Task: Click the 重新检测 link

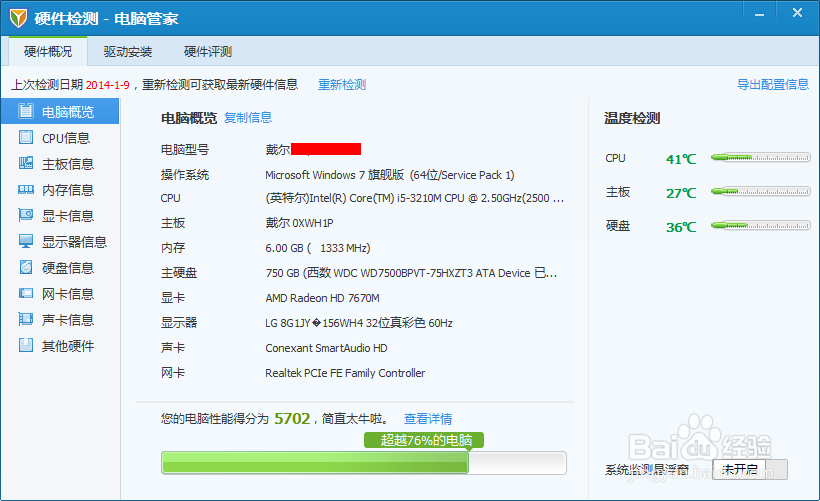Action: (342, 84)
